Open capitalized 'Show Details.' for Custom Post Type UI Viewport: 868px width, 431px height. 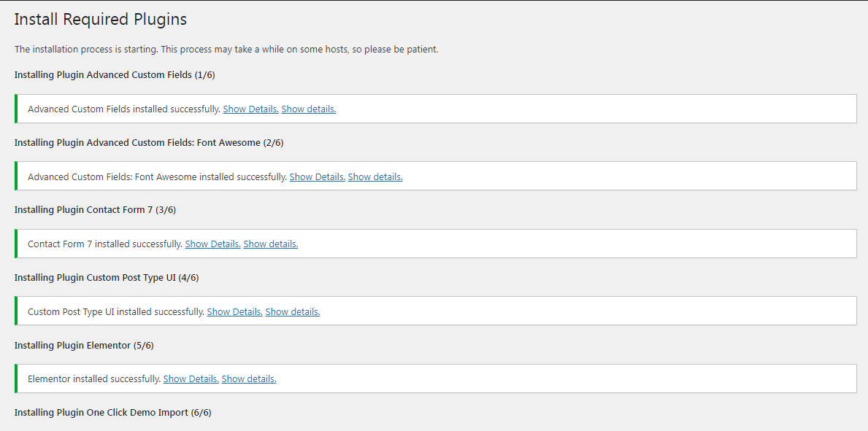pyautogui.click(x=235, y=311)
